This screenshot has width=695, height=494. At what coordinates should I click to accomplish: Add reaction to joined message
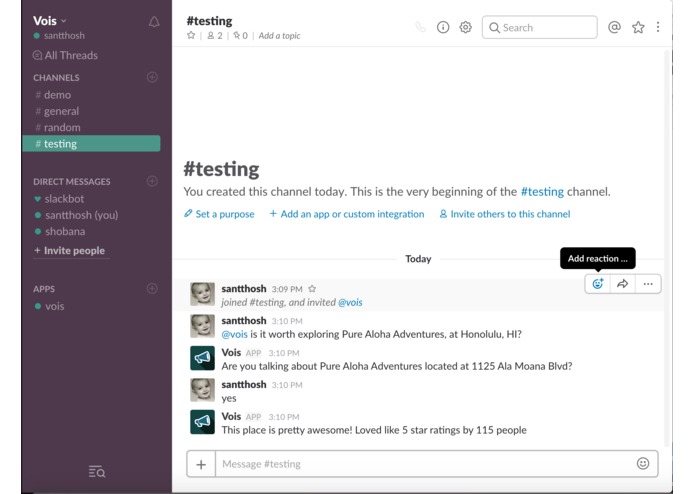click(597, 284)
